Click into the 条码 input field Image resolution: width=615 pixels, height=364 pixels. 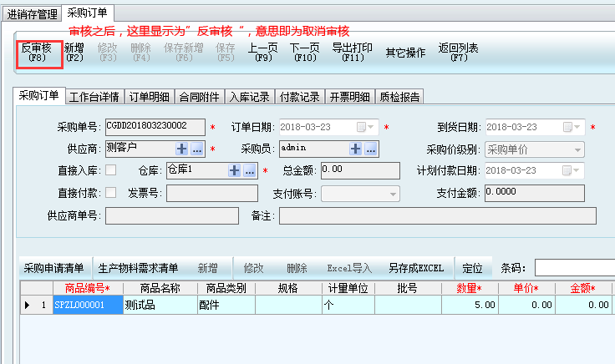click(x=574, y=268)
